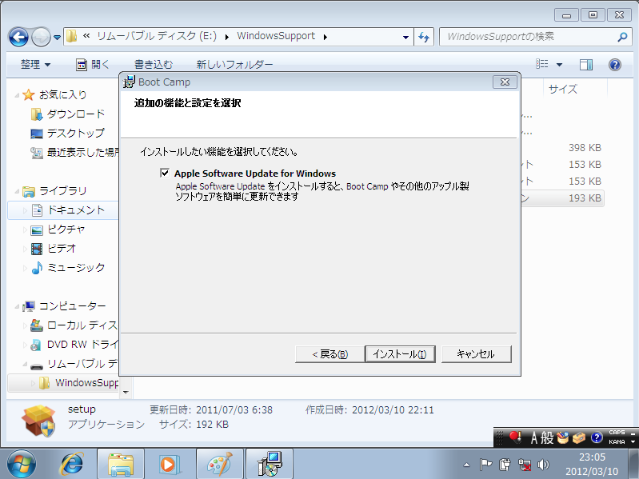639x479 pixels.
Task: Click the change view icon
Action: (x=542, y=64)
